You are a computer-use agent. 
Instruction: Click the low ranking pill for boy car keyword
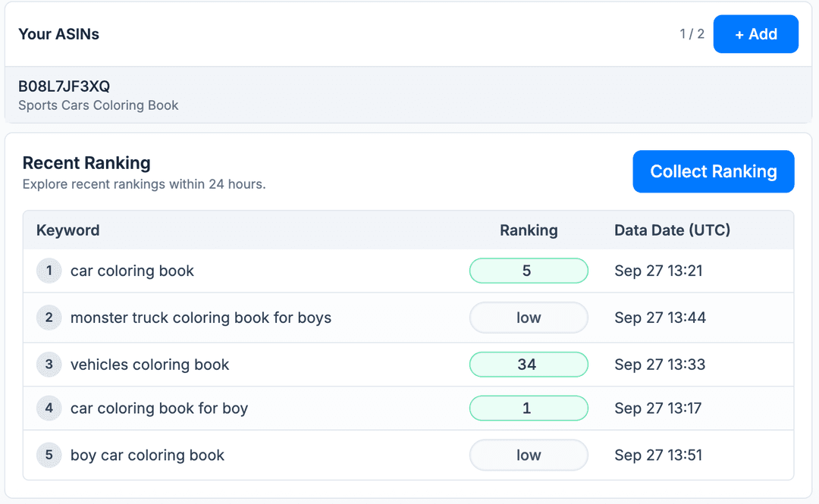[529, 455]
